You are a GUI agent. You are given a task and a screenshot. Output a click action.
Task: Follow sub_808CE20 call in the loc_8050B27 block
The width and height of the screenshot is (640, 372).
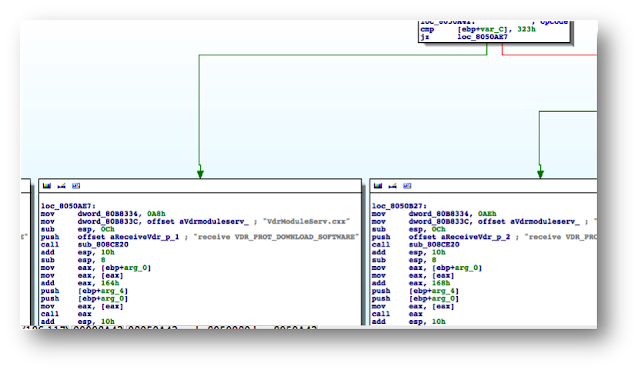pyautogui.click(x=434, y=245)
